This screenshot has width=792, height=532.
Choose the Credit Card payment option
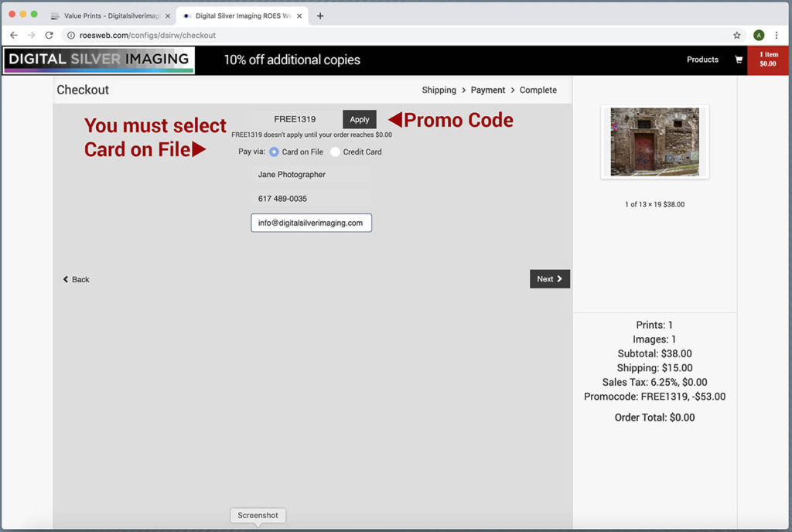pyautogui.click(x=335, y=152)
